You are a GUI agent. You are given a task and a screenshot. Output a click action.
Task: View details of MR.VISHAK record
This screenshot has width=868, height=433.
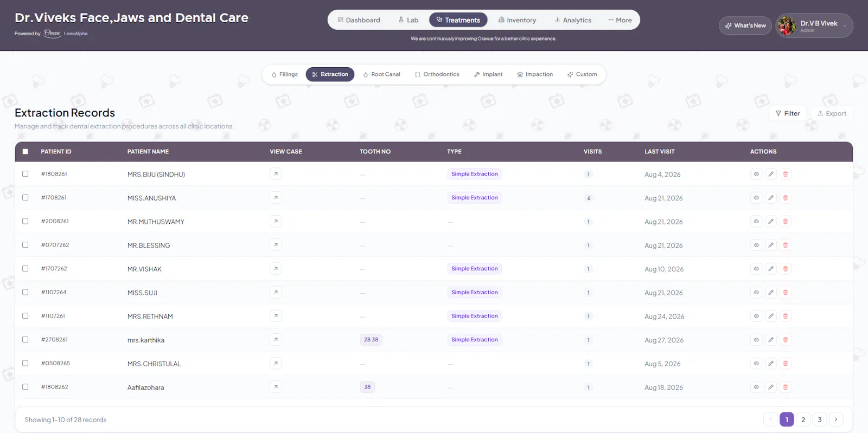[x=756, y=269]
